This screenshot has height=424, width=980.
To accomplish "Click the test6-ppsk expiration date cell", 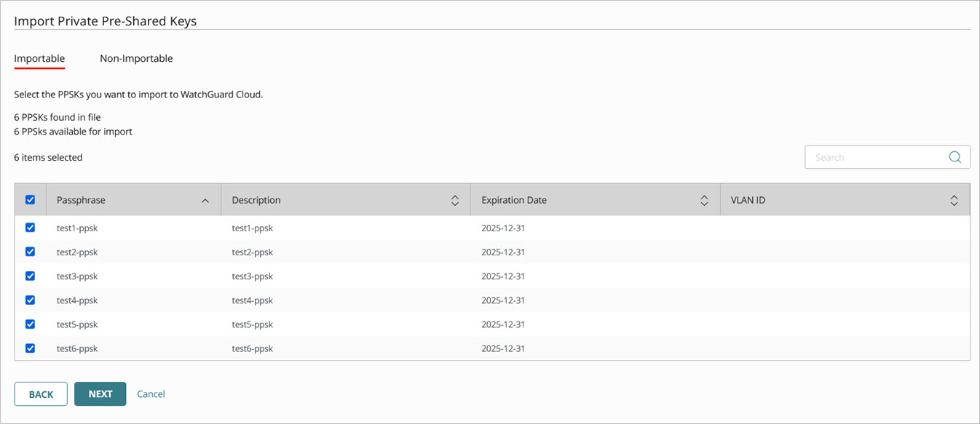I will pos(503,348).
